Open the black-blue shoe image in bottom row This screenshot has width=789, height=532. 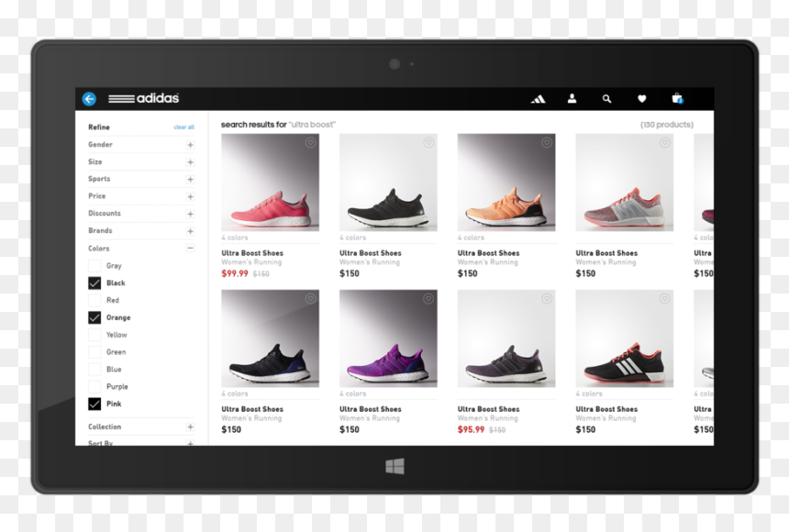(x=271, y=338)
